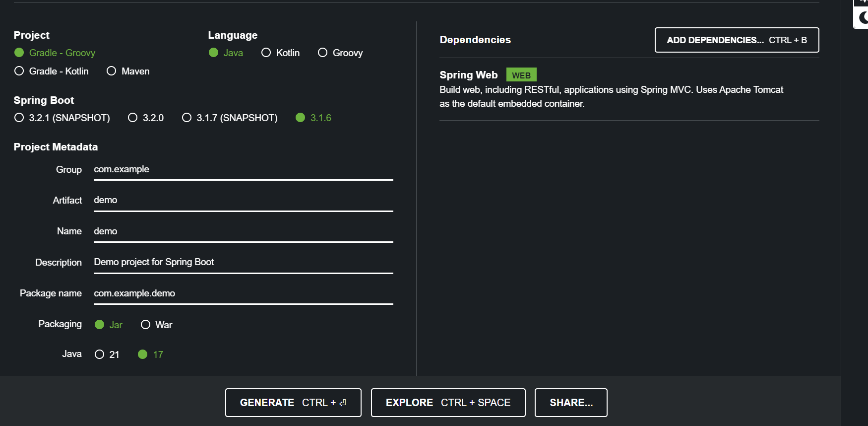
Task: Select Spring Boot version 3.2.0
Action: (x=146, y=118)
